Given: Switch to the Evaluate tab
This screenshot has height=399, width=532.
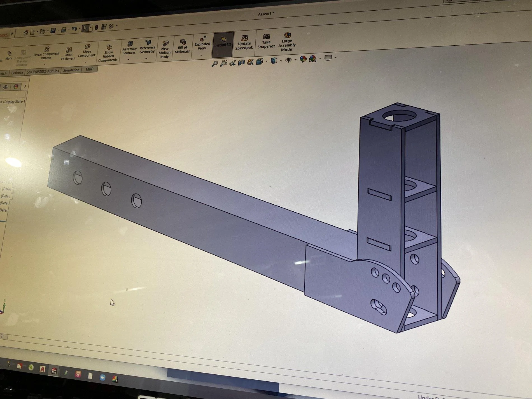Looking at the screenshot, I should [x=17, y=73].
